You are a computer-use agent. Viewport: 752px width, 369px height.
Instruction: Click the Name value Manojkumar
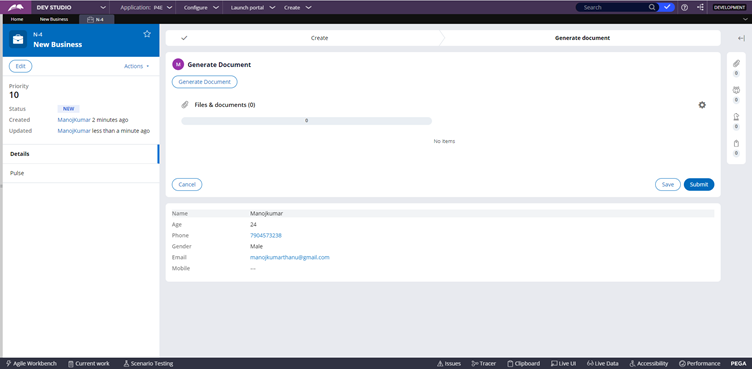(266, 214)
